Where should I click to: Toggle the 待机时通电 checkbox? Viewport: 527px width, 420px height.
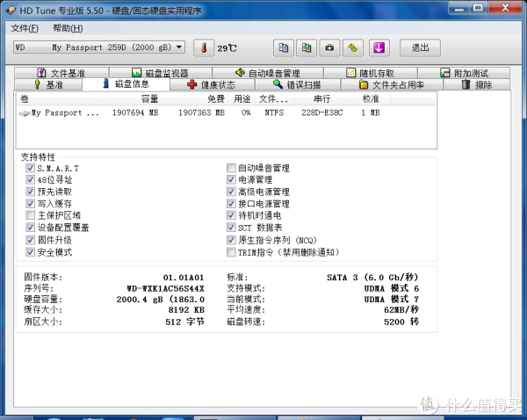231,215
